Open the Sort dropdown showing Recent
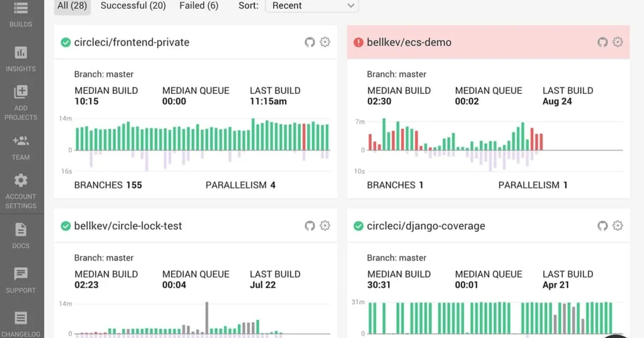The height and width of the screenshot is (338, 644). tap(311, 6)
